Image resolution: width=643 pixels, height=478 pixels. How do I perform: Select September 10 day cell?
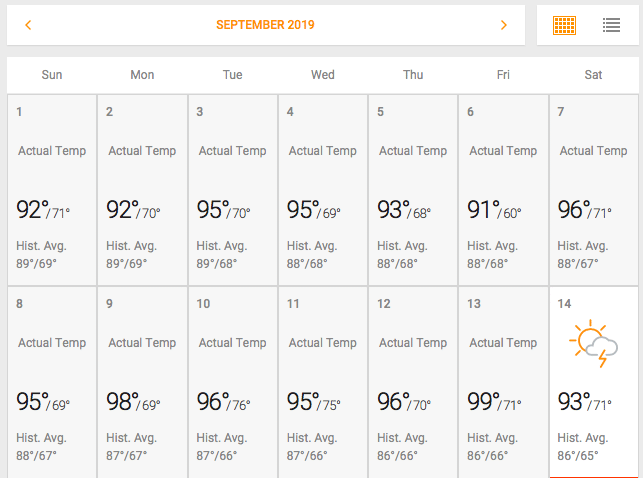point(232,384)
